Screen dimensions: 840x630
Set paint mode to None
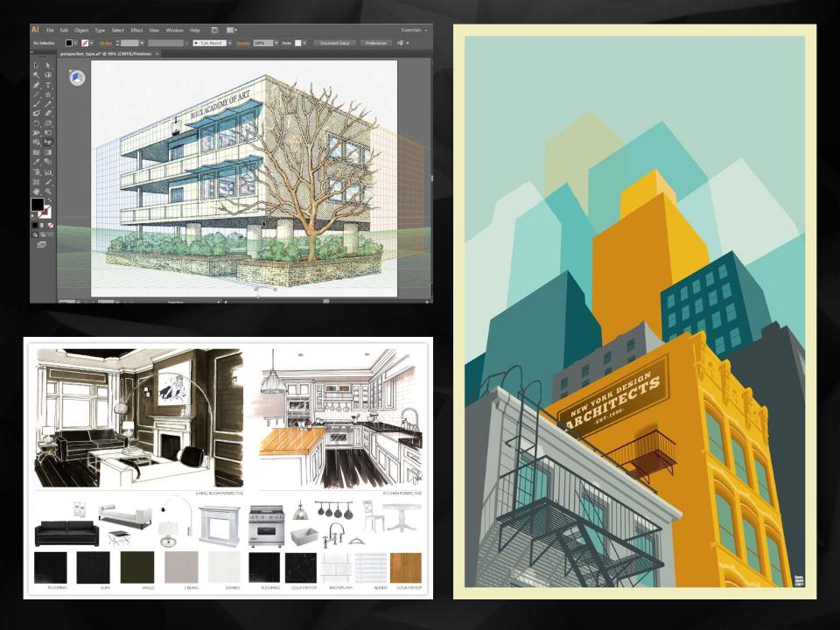coord(50,226)
